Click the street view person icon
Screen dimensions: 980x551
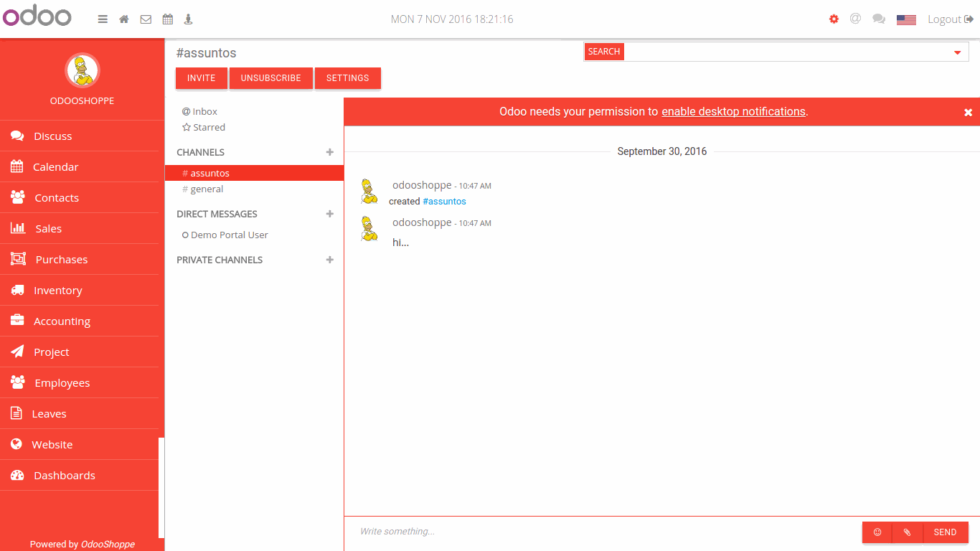pos(189,19)
